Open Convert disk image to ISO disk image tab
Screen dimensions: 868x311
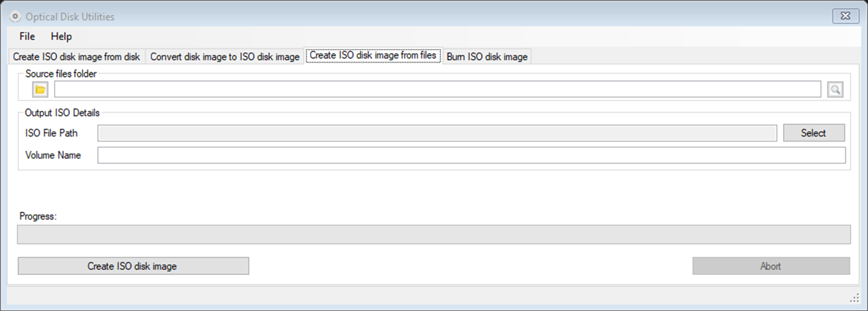coord(225,56)
